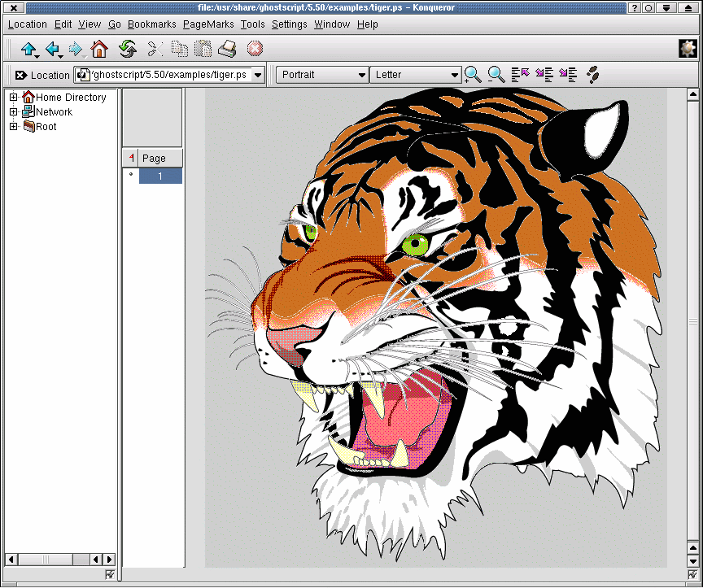Click the title bar question mark help button

pyautogui.click(x=634, y=7)
